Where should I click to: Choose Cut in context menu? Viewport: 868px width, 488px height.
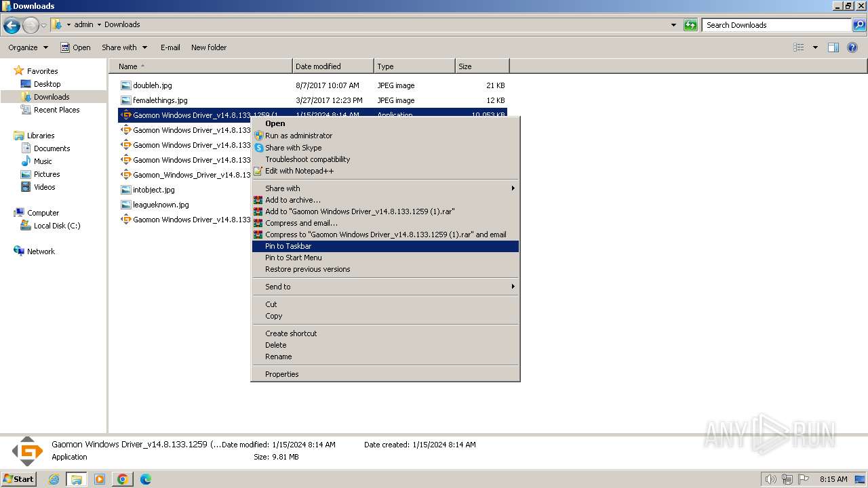(385, 304)
